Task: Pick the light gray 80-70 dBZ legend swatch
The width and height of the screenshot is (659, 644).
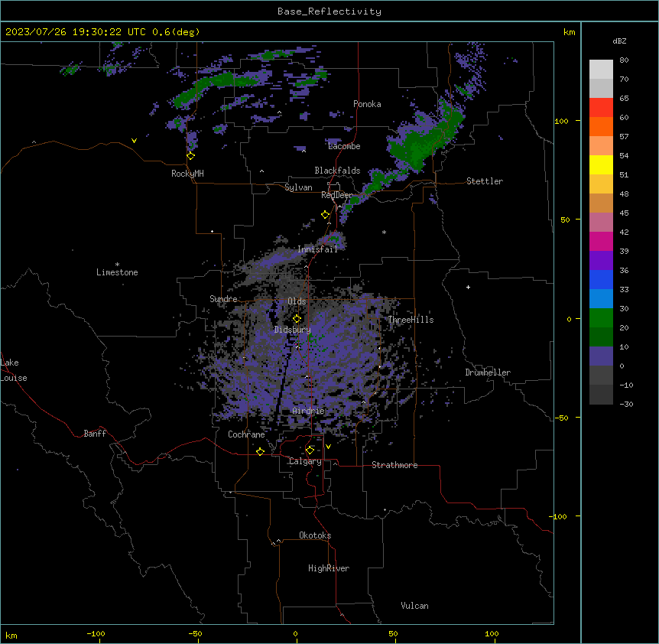Action: [601, 70]
